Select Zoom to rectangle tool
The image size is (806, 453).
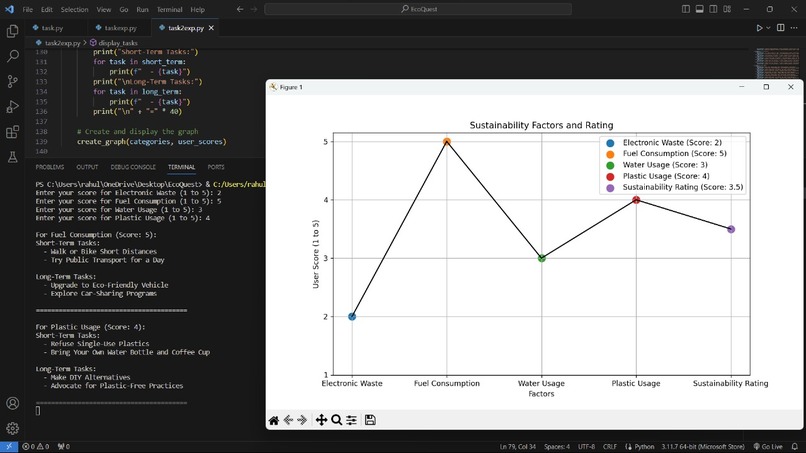pyautogui.click(x=337, y=420)
